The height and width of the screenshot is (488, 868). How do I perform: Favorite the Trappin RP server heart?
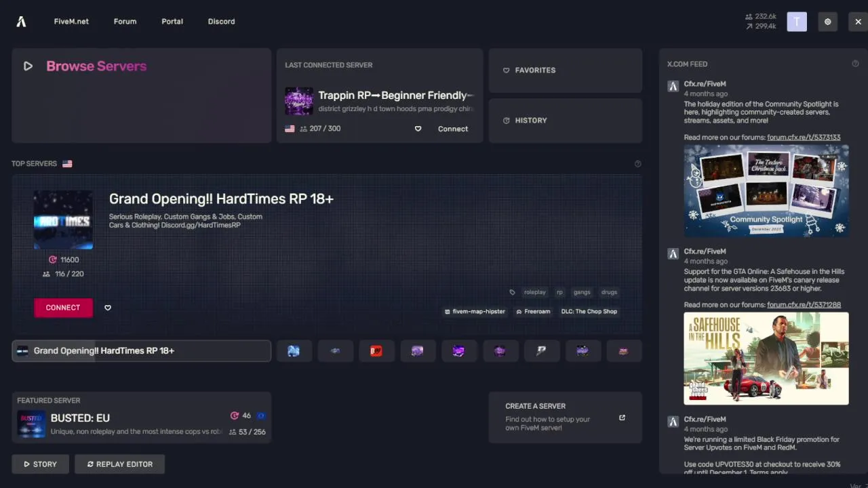[x=418, y=129]
